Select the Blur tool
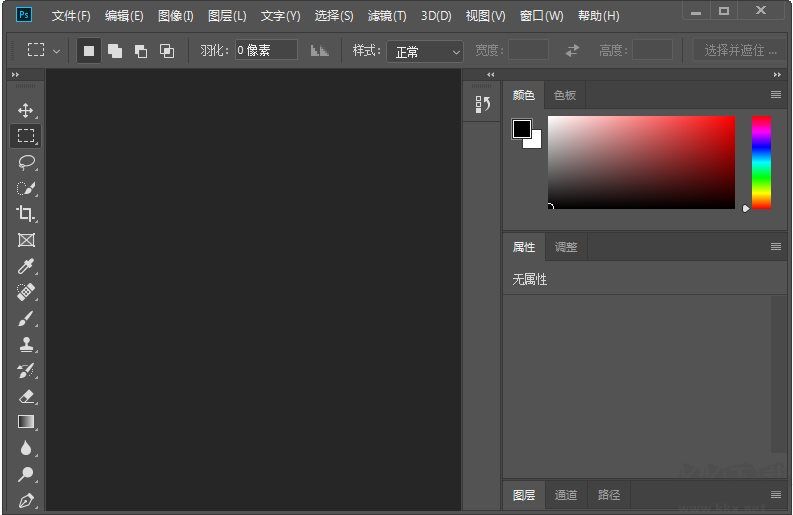 (26, 448)
